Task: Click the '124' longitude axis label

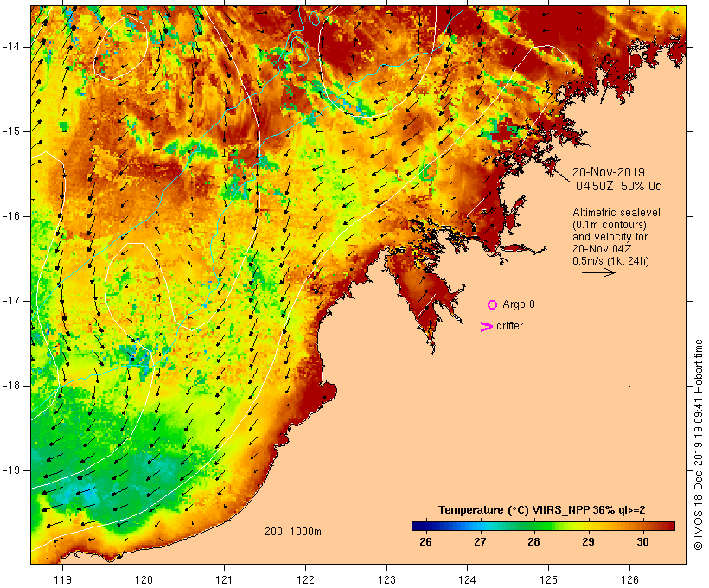Action: (x=467, y=579)
